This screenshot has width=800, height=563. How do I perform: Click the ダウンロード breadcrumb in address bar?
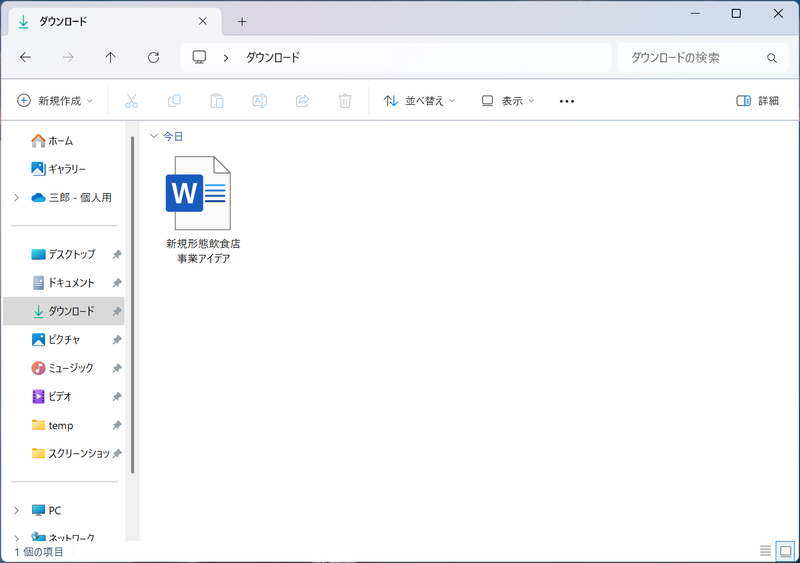coord(273,58)
